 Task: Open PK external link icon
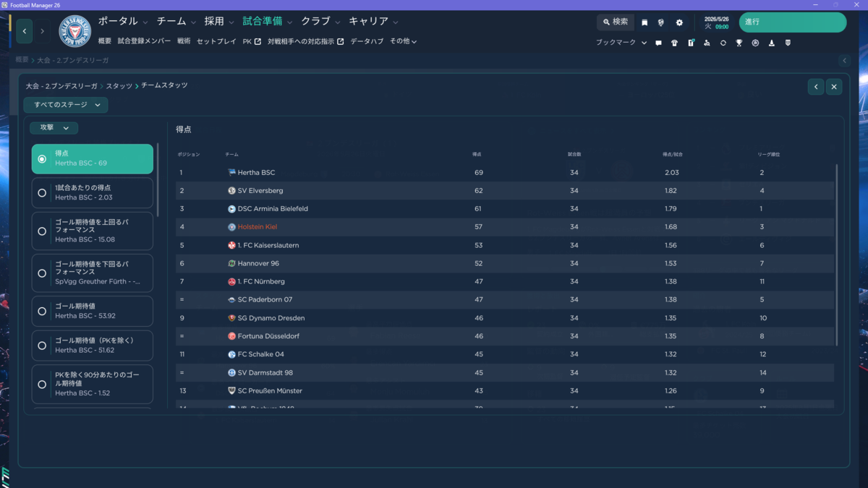click(x=258, y=41)
